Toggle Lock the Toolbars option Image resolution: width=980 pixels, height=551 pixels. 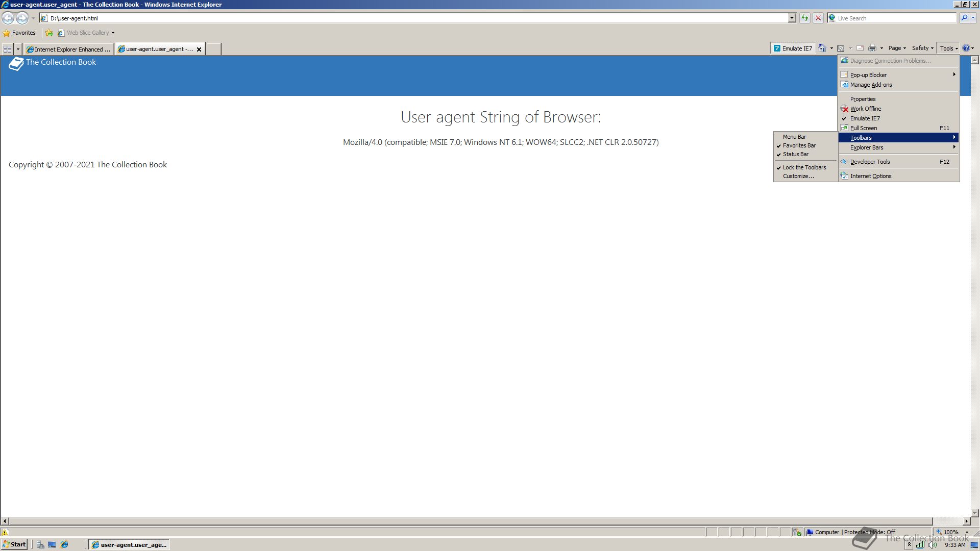(x=806, y=167)
